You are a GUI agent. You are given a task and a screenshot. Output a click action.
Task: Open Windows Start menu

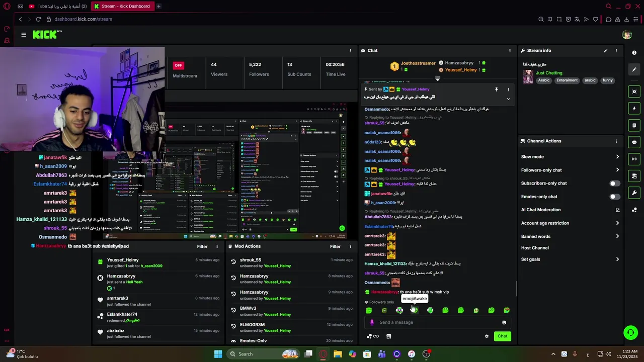(x=218, y=354)
